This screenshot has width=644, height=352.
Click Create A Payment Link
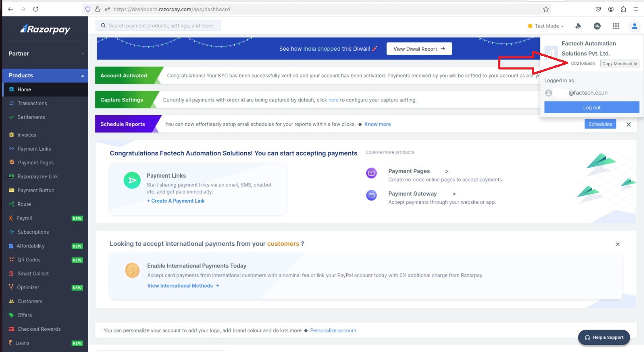click(176, 201)
